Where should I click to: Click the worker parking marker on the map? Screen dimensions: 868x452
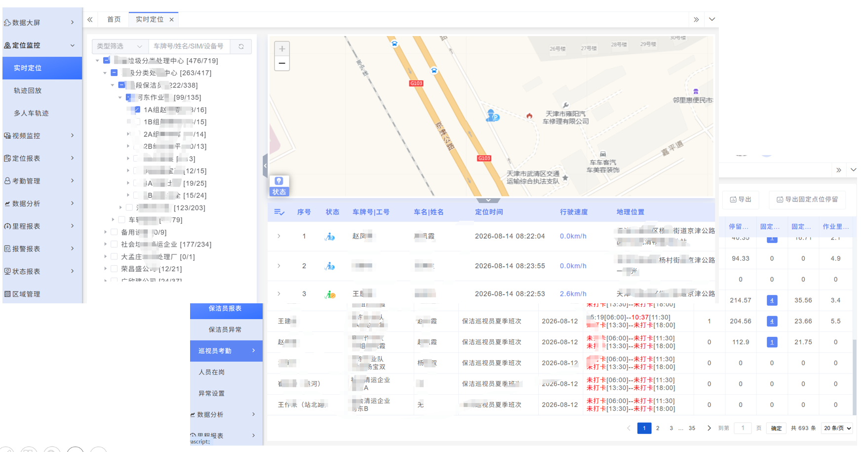[493, 116]
